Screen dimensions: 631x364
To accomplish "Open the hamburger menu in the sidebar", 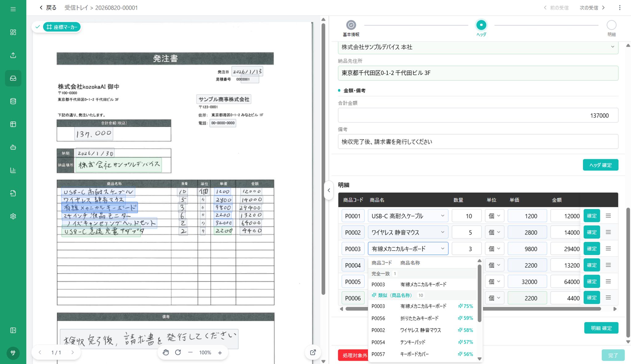I will [13, 9].
